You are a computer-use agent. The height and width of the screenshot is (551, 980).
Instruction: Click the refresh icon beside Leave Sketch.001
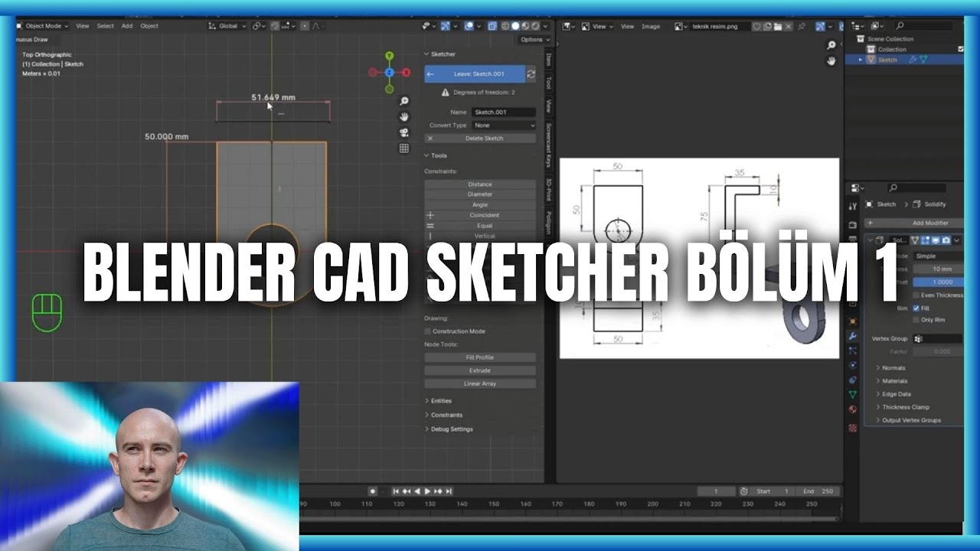(531, 74)
